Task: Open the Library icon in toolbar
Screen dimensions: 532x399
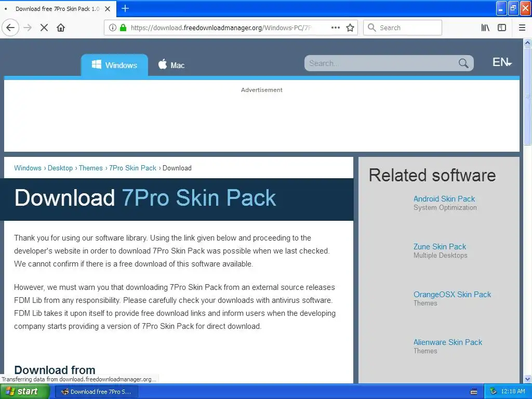Action: 485,28
